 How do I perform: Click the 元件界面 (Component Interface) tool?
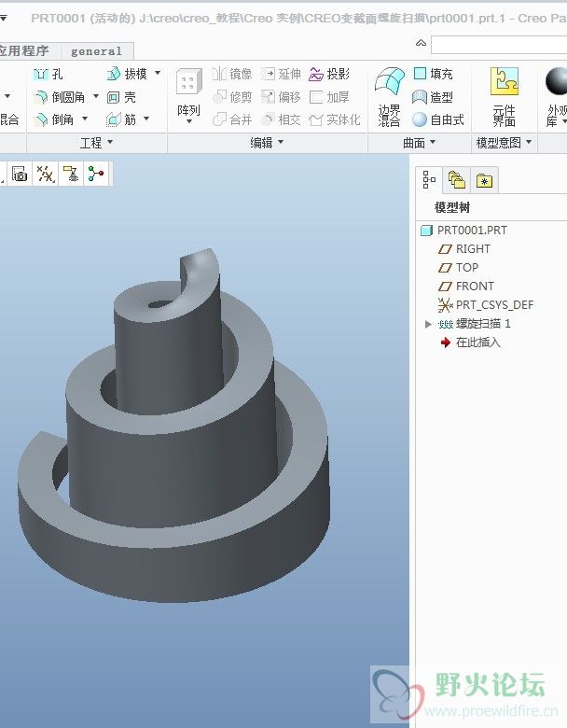coord(505,97)
